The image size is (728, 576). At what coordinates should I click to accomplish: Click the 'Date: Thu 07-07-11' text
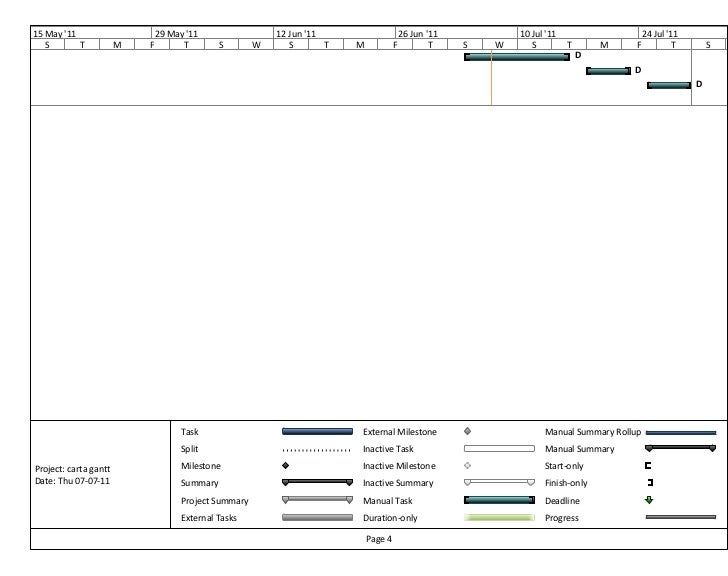coord(72,481)
